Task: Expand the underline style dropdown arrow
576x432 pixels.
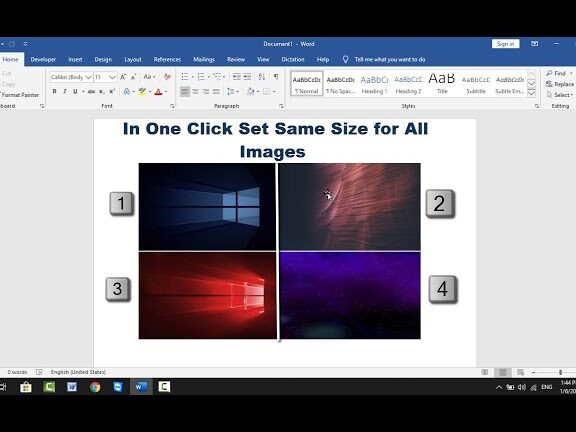Action: tap(83, 91)
